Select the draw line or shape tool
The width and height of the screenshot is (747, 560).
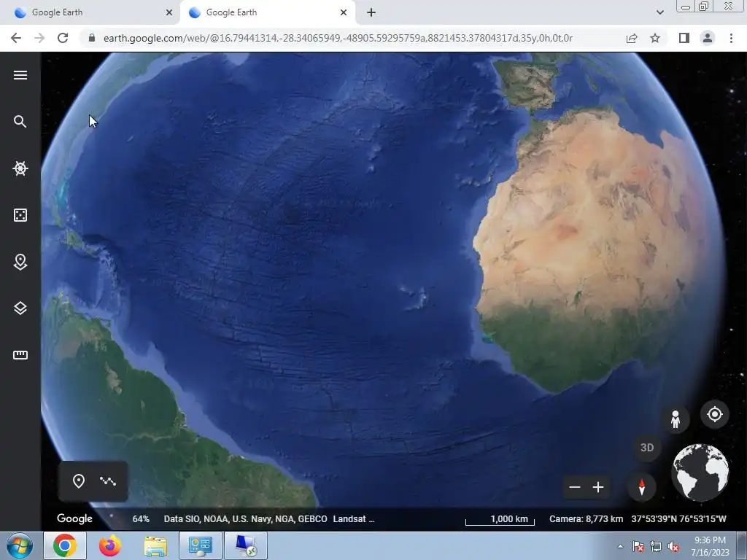point(108,481)
